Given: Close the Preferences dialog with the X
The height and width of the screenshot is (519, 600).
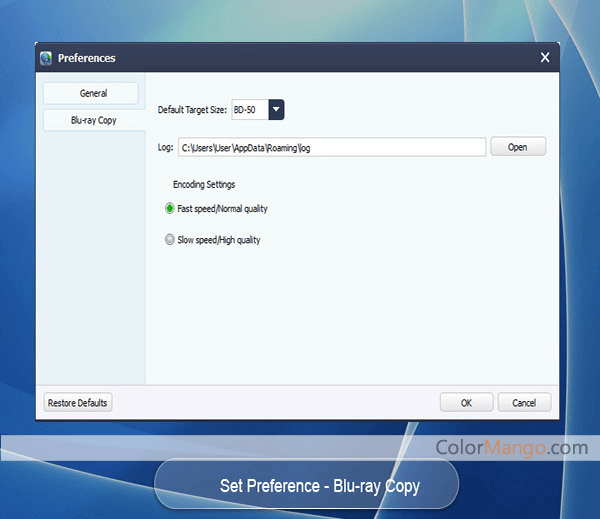Looking at the screenshot, I should point(545,58).
